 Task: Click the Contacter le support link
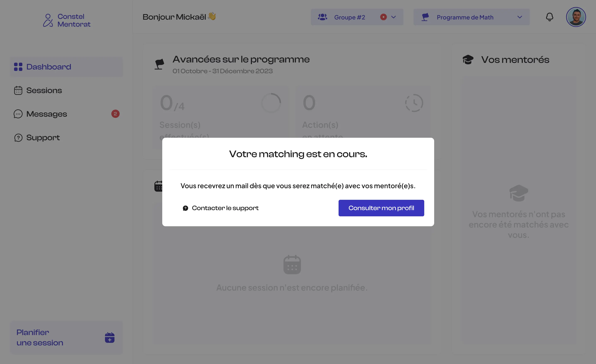click(225, 208)
